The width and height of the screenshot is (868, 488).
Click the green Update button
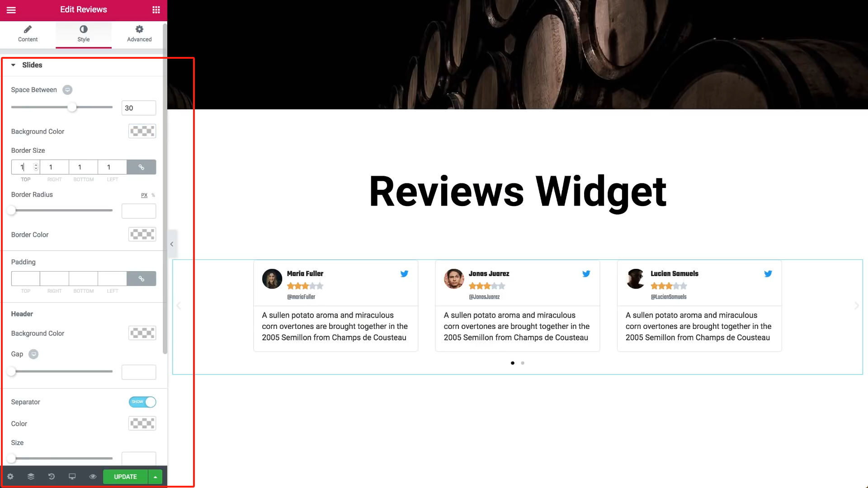125,477
